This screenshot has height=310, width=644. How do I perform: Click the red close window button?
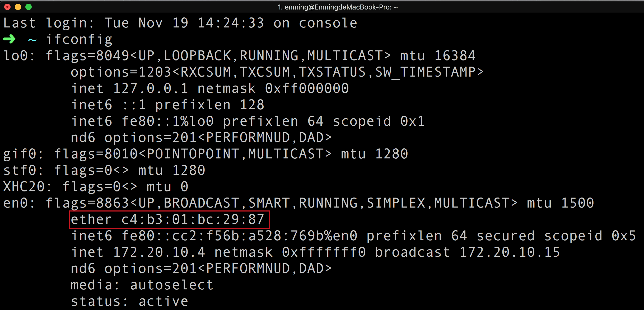pos(7,7)
